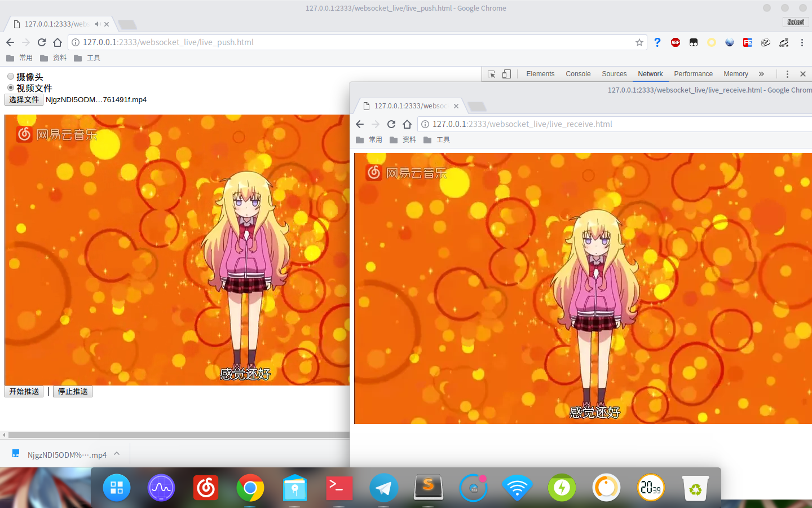This screenshot has height=508, width=812.
Task: Click the translate 'en' extension icon
Action: click(x=784, y=42)
